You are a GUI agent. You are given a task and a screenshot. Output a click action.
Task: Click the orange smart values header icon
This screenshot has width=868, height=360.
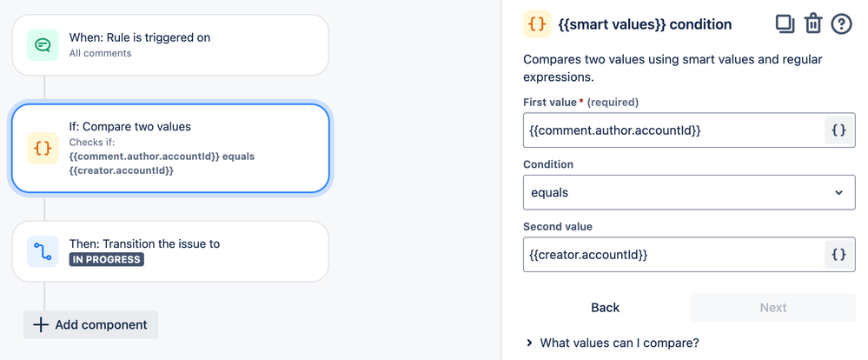(x=538, y=23)
